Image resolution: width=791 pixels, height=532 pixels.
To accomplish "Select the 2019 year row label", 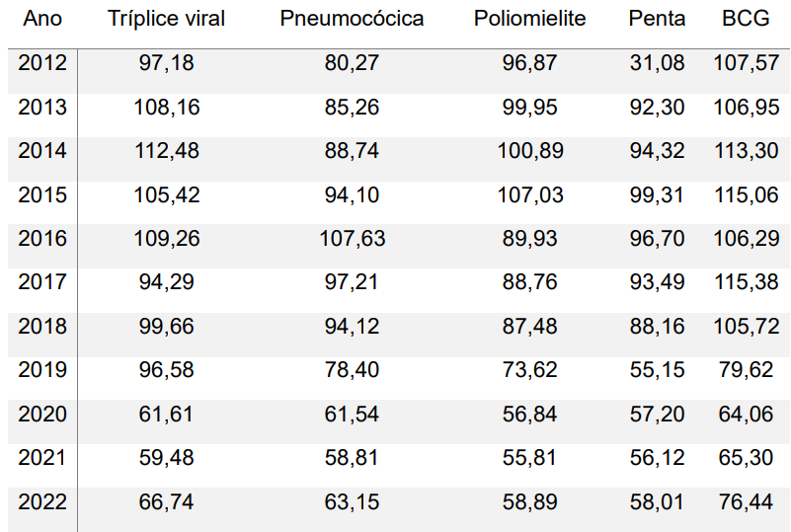I will point(42,370).
